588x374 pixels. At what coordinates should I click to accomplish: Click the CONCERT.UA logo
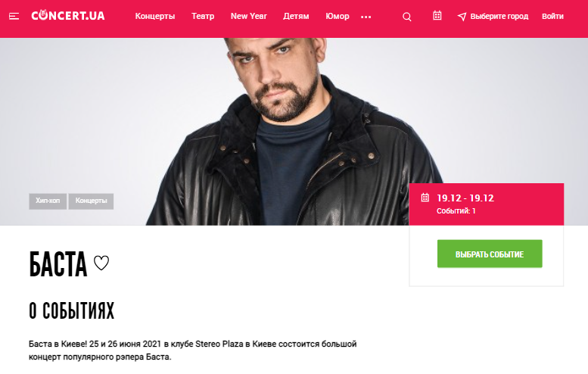click(x=68, y=16)
